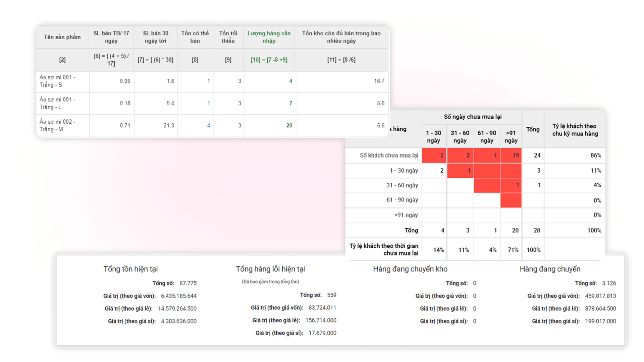This screenshot has height=362, width=644.
Task: Click the 'Tồn có thể bán' column header
Action: [195, 37]
